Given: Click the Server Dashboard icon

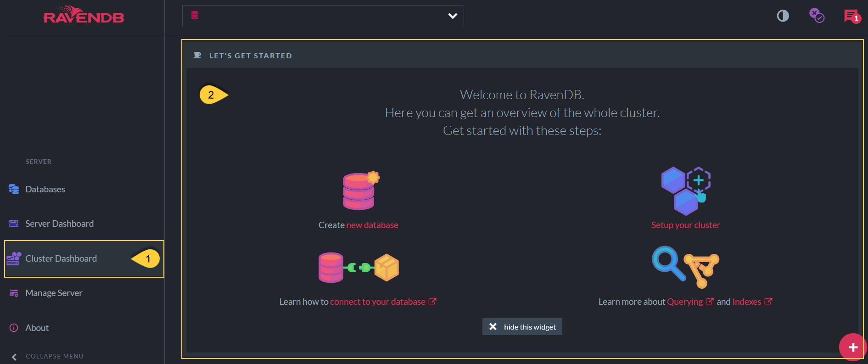Looking at the screenshot, I should point(14,224).
